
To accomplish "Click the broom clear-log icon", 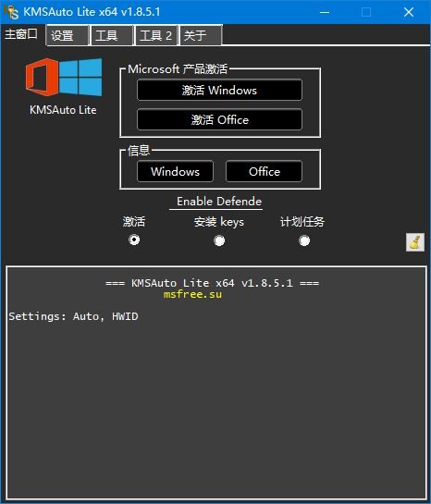I will point(415,242).
